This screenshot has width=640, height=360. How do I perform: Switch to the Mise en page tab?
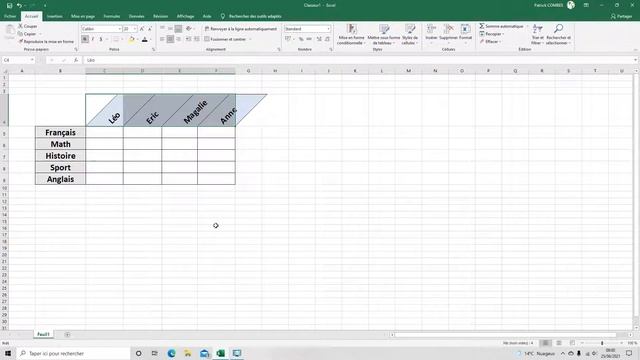pyautogui.click(x=83, y=16)
